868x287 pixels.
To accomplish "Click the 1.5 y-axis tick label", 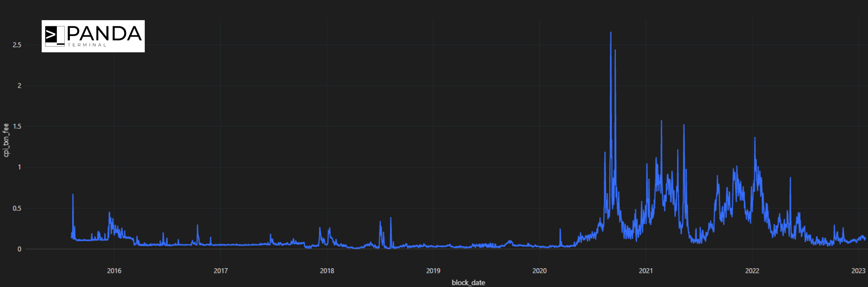I will pyautogui.click(x=17, y=126).
